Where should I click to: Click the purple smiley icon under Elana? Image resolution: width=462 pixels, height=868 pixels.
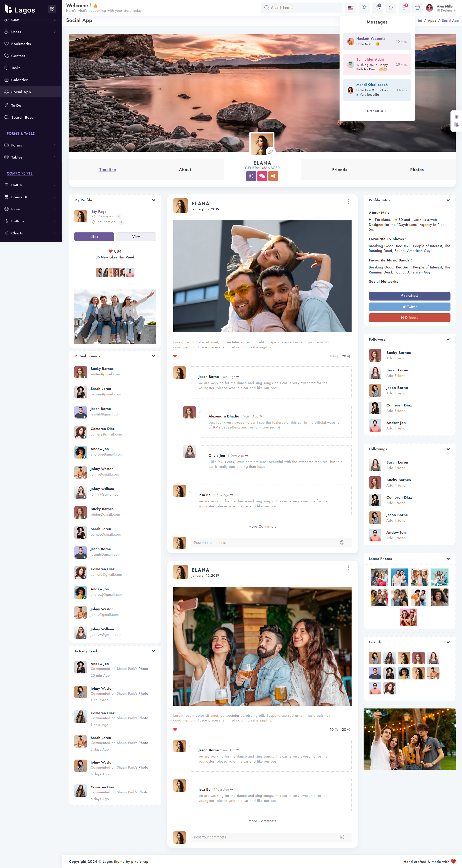coord(251,176)
